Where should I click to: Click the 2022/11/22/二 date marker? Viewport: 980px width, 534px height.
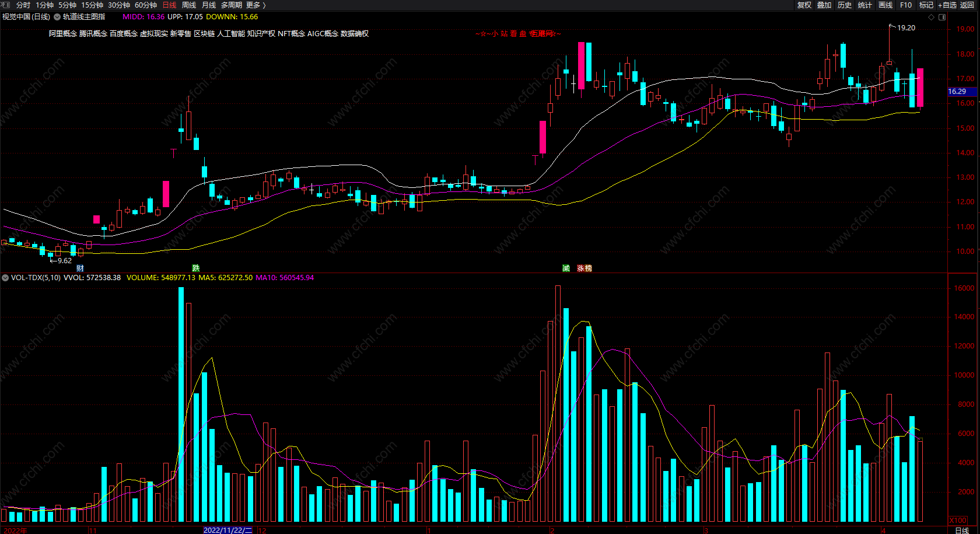228,530
